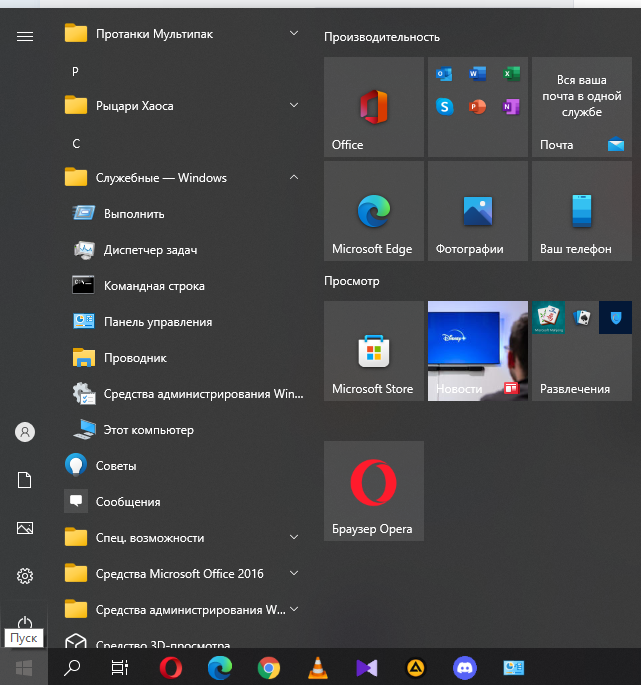641x685 pixels.
Task: Open Pictures icon in Start sidebar
Action: (24, 528)
